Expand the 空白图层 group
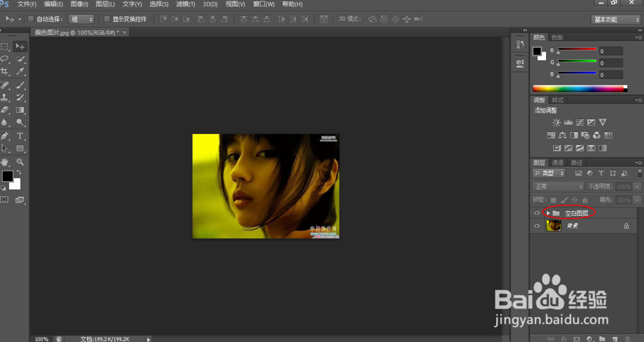 (x=548, y=213)
